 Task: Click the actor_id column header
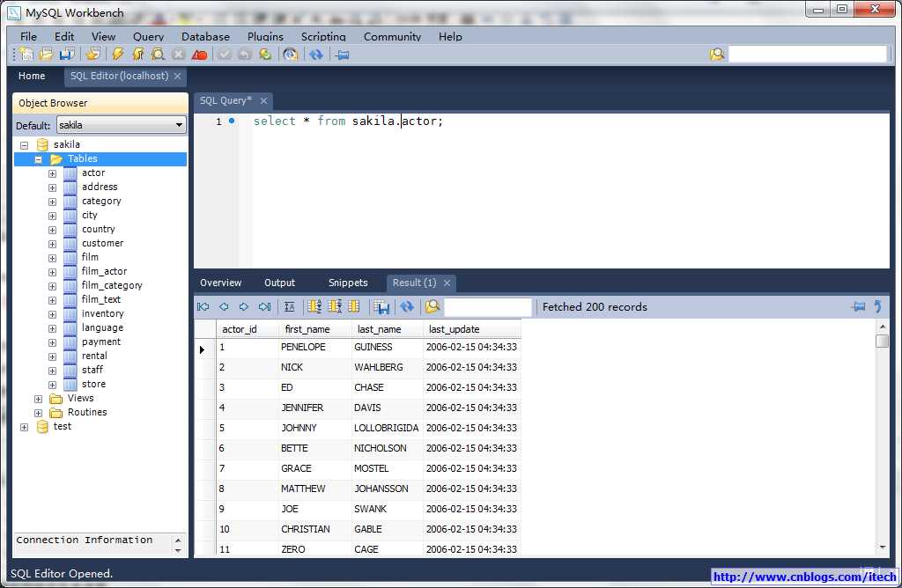coord(247,329)
